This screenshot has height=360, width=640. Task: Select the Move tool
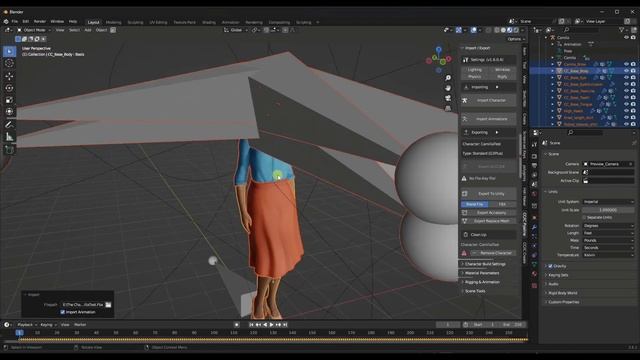click(x=9, y=76)
